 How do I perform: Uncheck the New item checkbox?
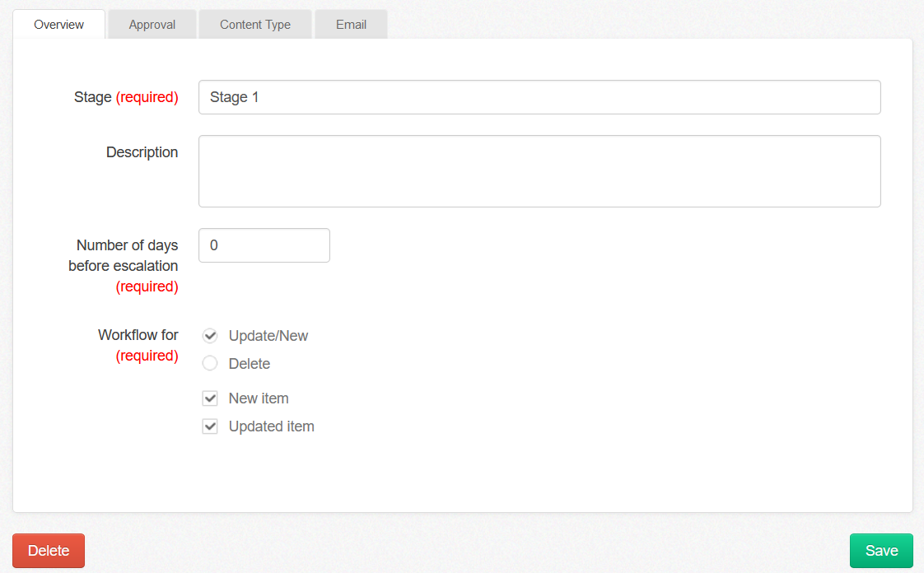coord(209,398)
